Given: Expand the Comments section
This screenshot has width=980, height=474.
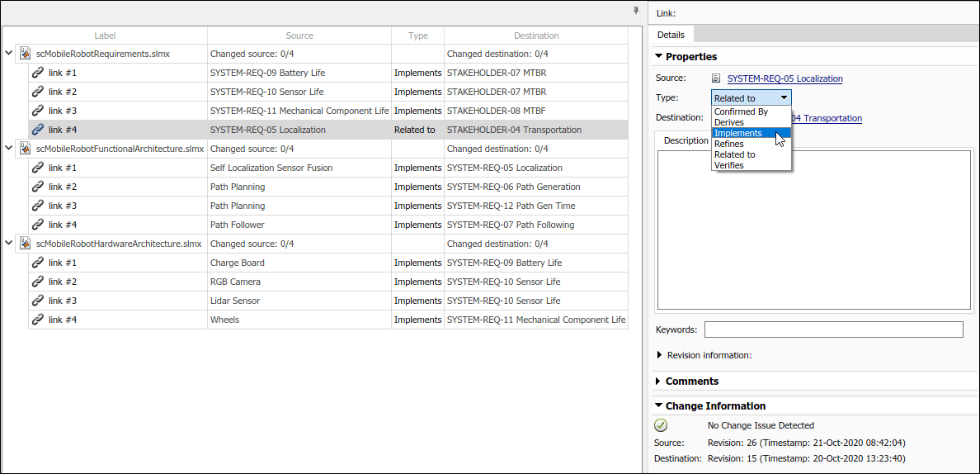Looking at the screenshot, I should pyautogui.click(x=658, y=382).
